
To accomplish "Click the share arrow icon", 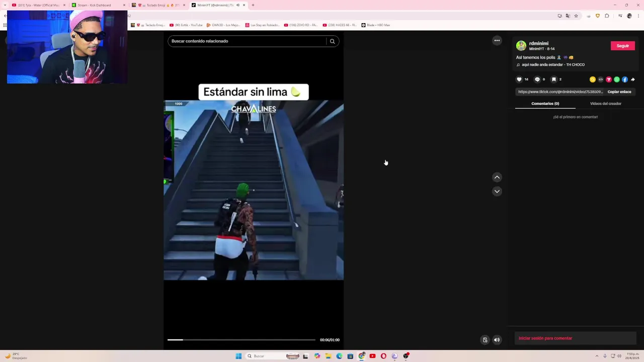I will pyautogui.click(x=633, y=79).
